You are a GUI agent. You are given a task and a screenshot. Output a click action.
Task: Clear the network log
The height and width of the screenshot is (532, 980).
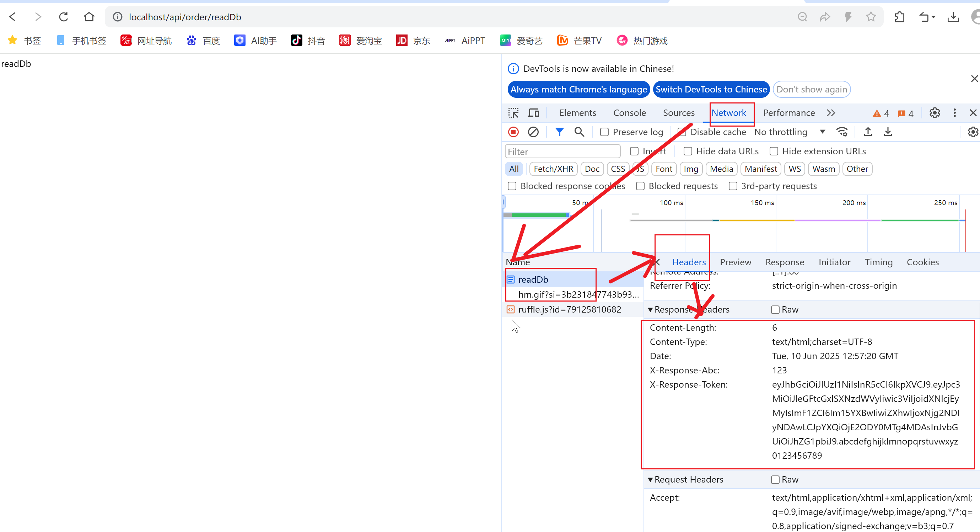533,132
